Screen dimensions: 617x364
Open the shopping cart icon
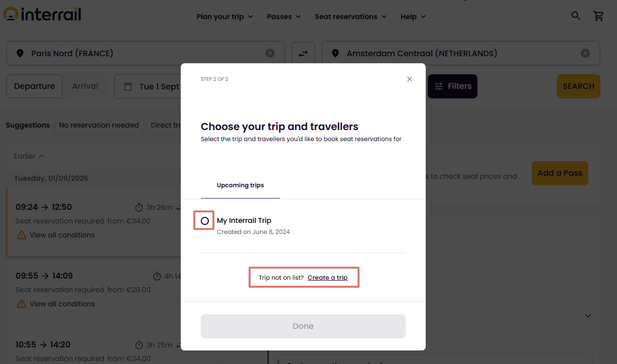(598, 16)
